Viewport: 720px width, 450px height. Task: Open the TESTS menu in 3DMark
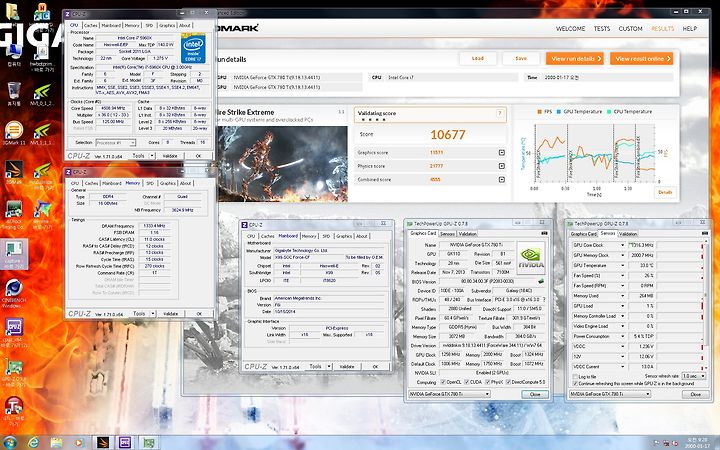602,28
